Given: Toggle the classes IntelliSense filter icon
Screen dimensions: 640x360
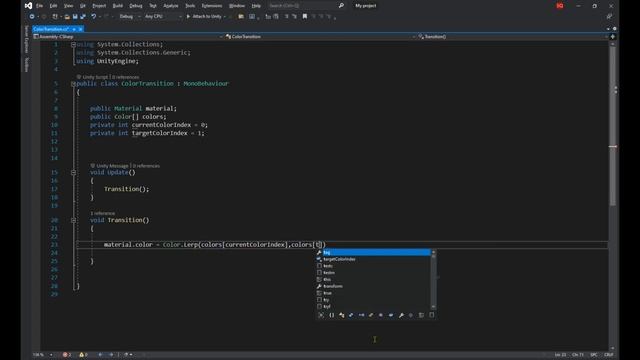Looking at the screenshot, I should 342,315.
